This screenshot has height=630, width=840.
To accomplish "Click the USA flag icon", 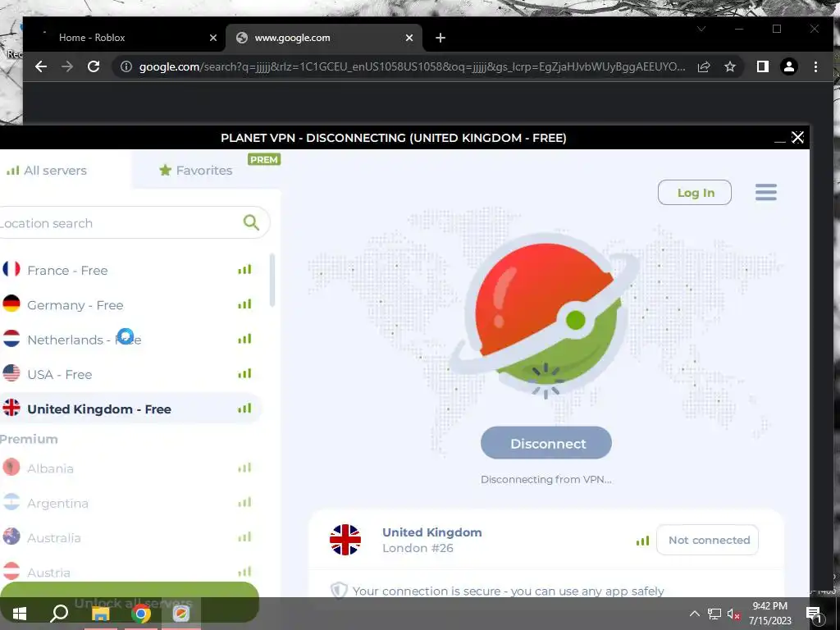I will click(11, 373).
